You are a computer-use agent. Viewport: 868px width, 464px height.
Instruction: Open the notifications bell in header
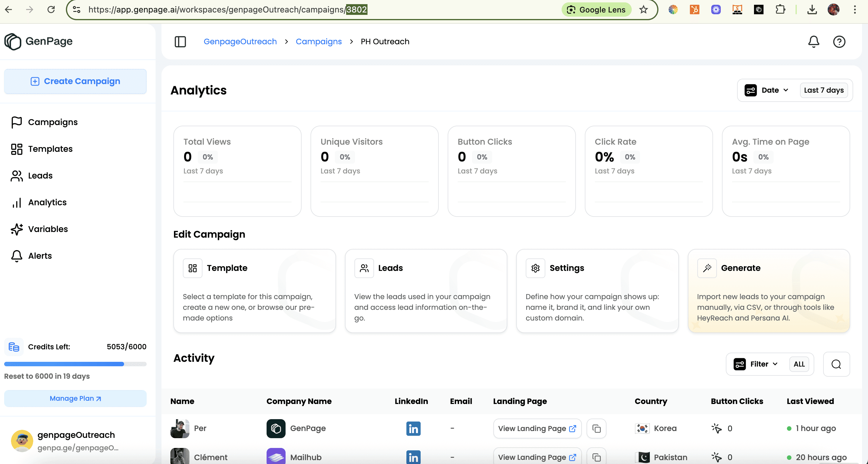click(813, 42)
